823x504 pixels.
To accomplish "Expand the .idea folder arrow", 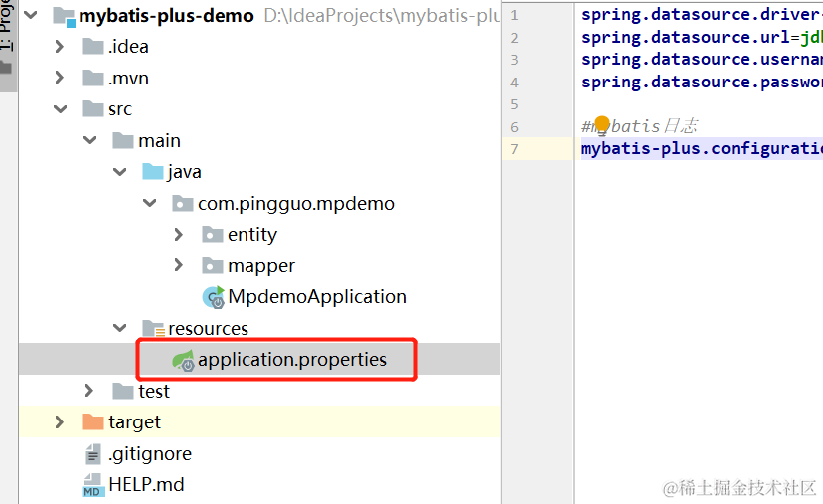I will click(x=60, y=47).
